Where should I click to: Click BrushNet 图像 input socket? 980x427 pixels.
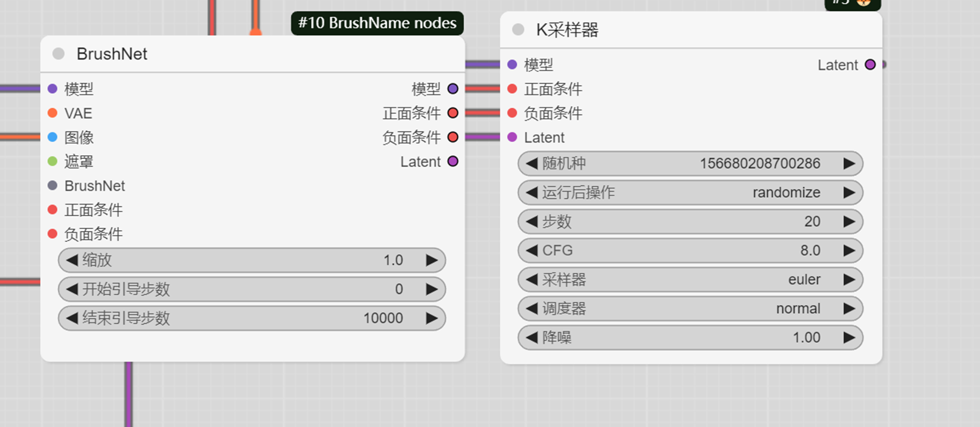point(52,137)
